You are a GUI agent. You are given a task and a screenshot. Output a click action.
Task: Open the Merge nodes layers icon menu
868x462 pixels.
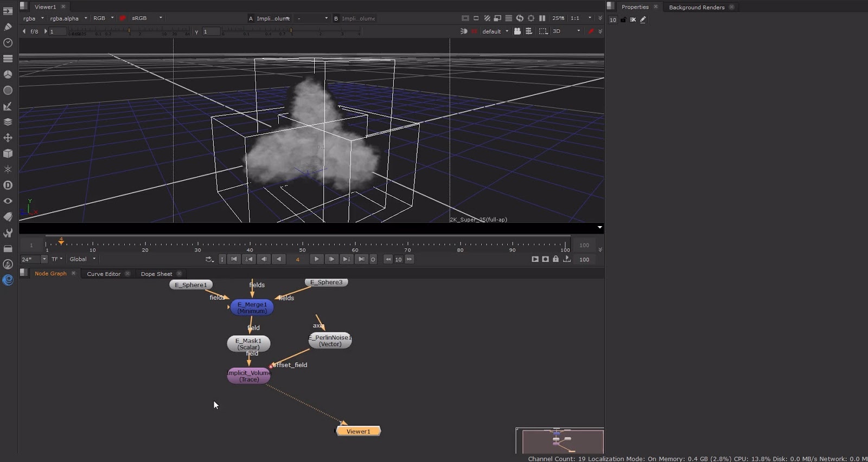8,122
